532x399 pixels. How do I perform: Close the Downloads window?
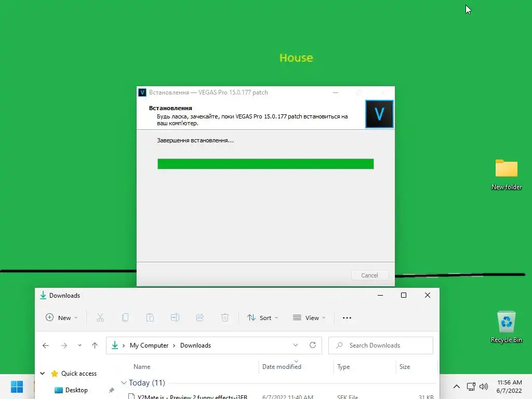[x=428, y=295]
